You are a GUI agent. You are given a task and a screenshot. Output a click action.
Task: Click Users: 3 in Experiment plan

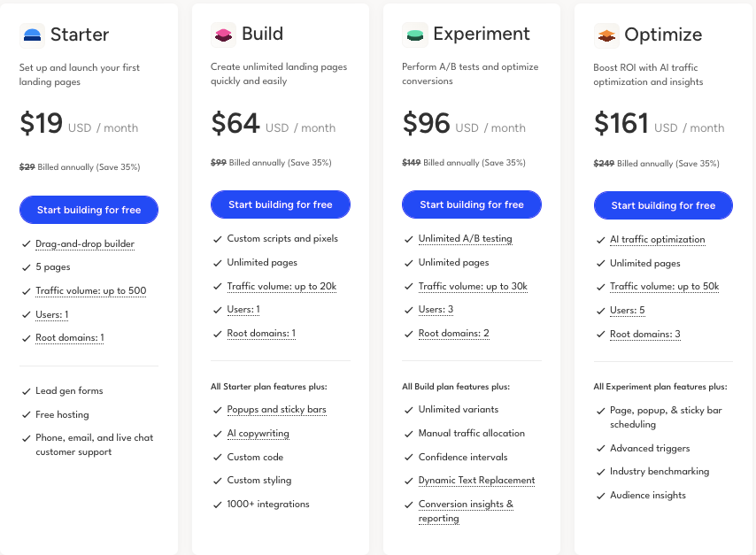click(x=436, y=310)
